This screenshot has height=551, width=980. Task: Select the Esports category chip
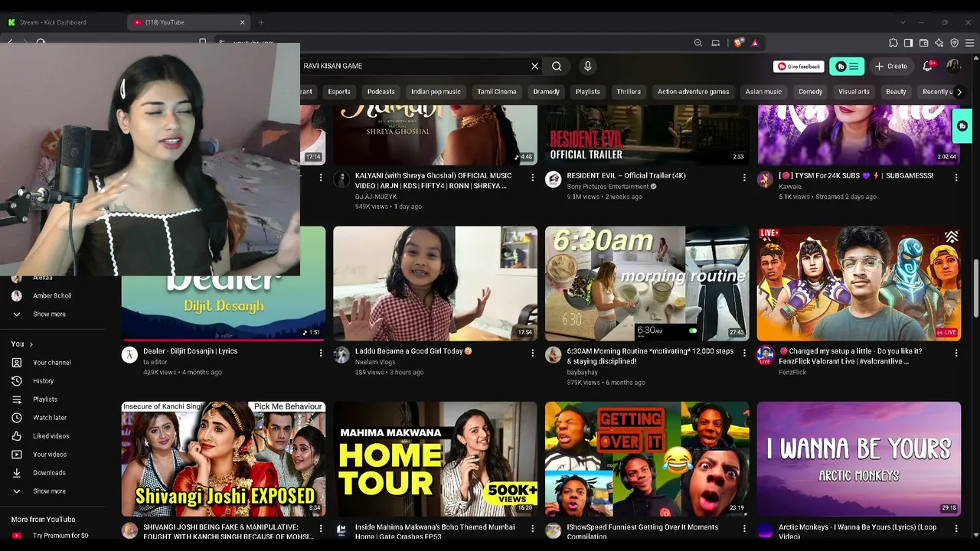click(x=339, y=92)
